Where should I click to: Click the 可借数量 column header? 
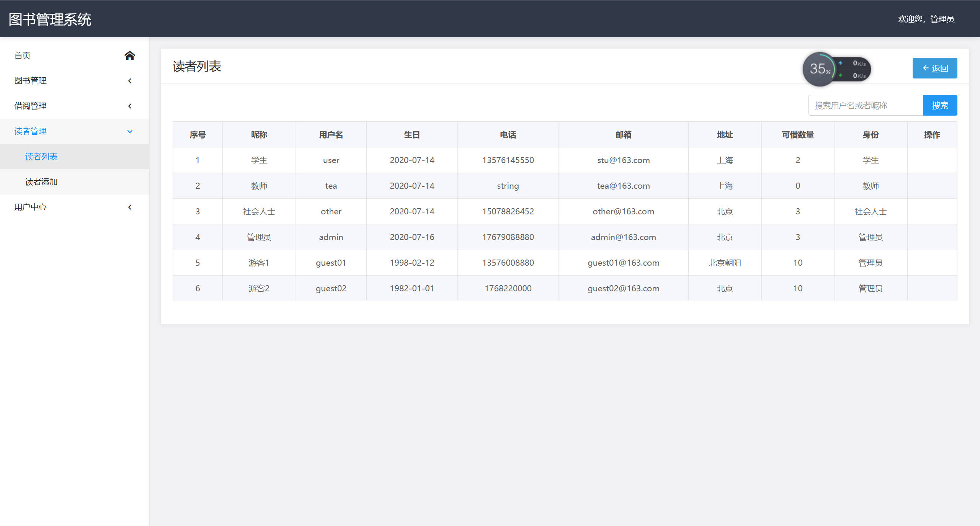797,134
